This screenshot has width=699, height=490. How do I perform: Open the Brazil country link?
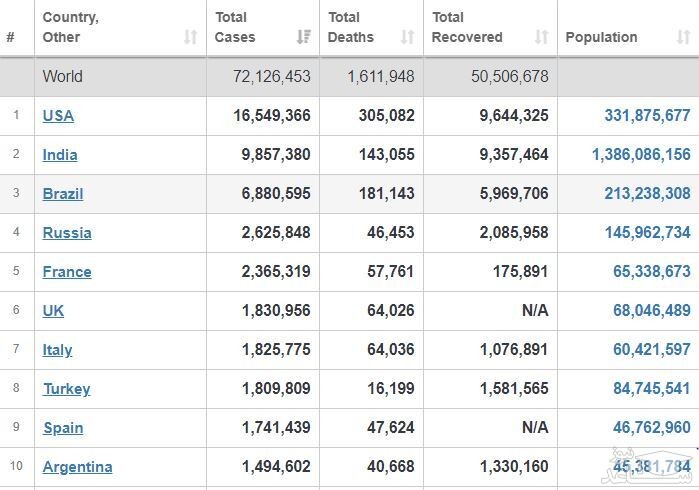point(63,193)
